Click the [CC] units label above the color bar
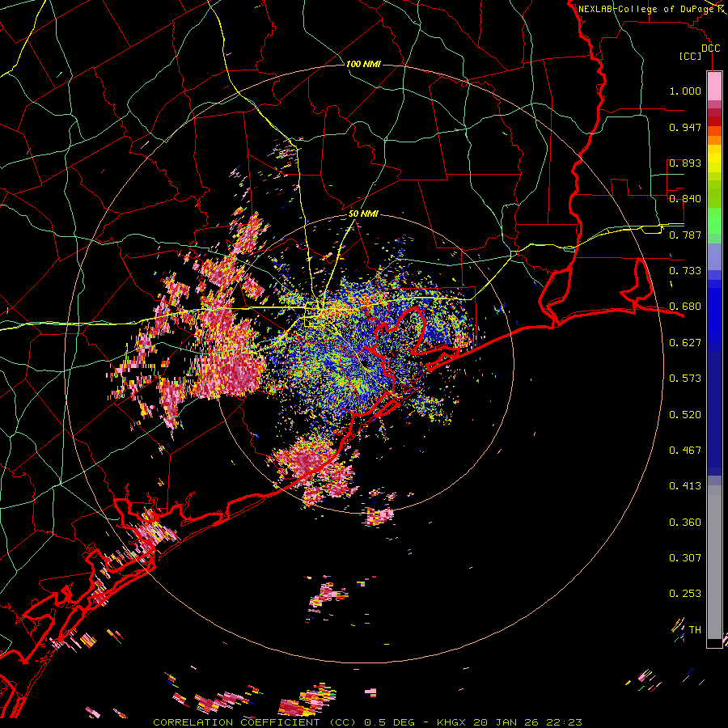The width and height of the screenshot is (728, 728). (691, 56)
